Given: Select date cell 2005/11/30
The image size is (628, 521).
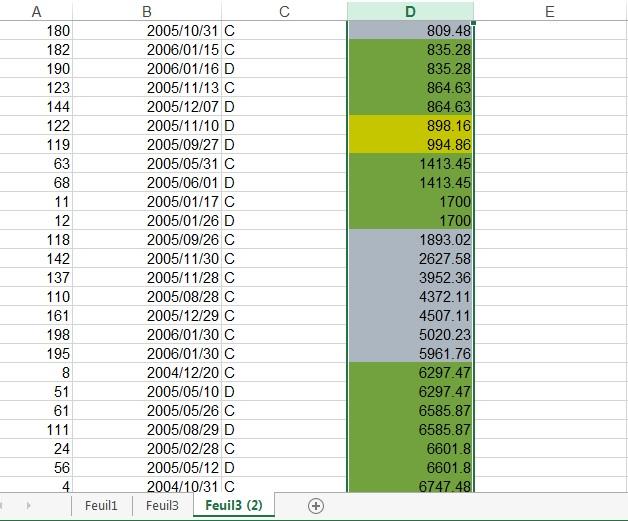Looking at the screenshot, I should (147, 259).
